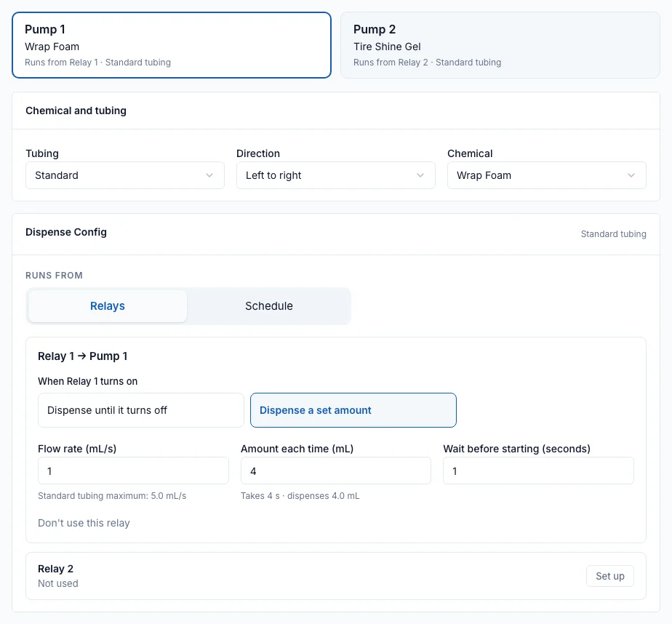
Task: Choose Dispense until it turns off
Action: [x=141, y=410]
